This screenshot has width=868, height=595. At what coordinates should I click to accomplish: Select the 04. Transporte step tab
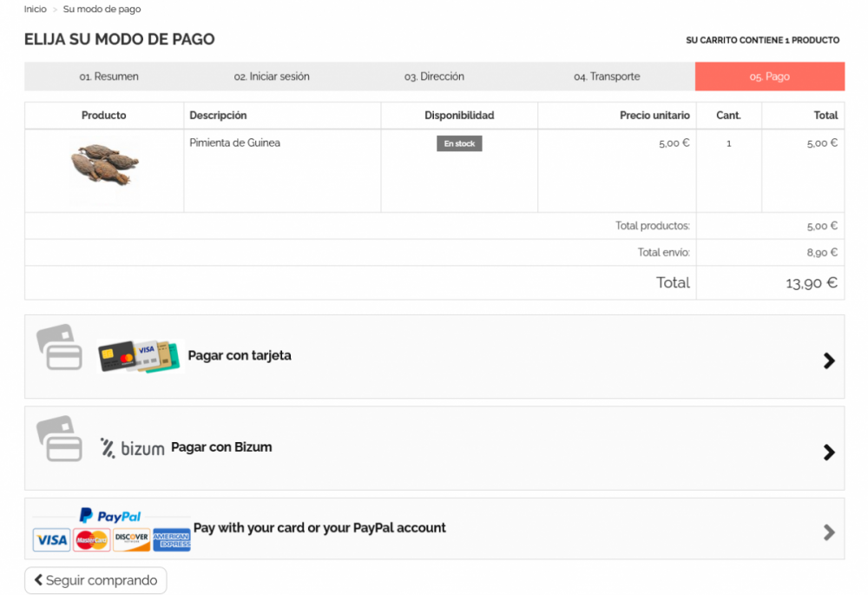[x=607, y=76]
